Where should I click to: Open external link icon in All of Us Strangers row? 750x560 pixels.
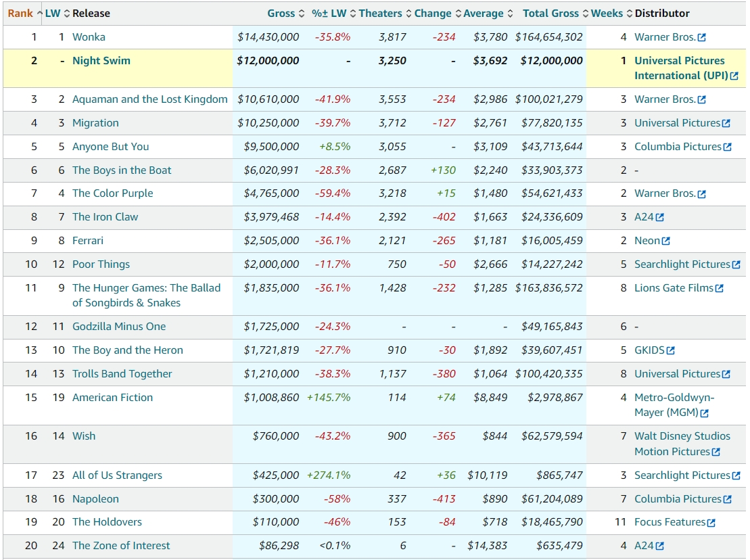click(x=736, y=476)
